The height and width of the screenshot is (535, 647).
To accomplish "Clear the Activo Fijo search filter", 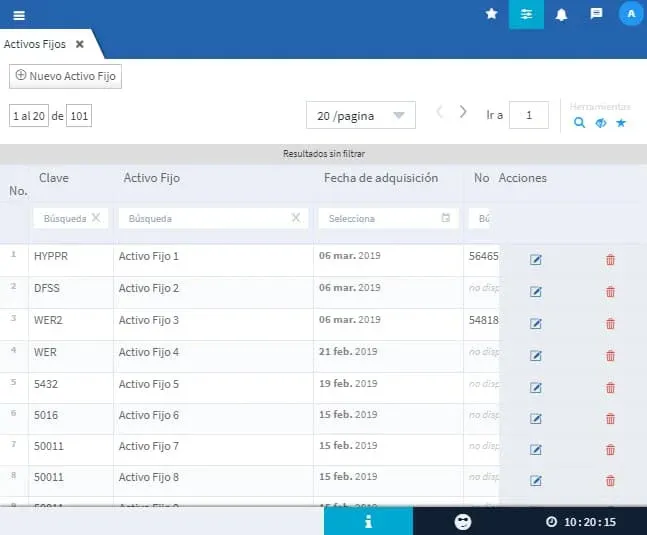I will tap(296, 217).
